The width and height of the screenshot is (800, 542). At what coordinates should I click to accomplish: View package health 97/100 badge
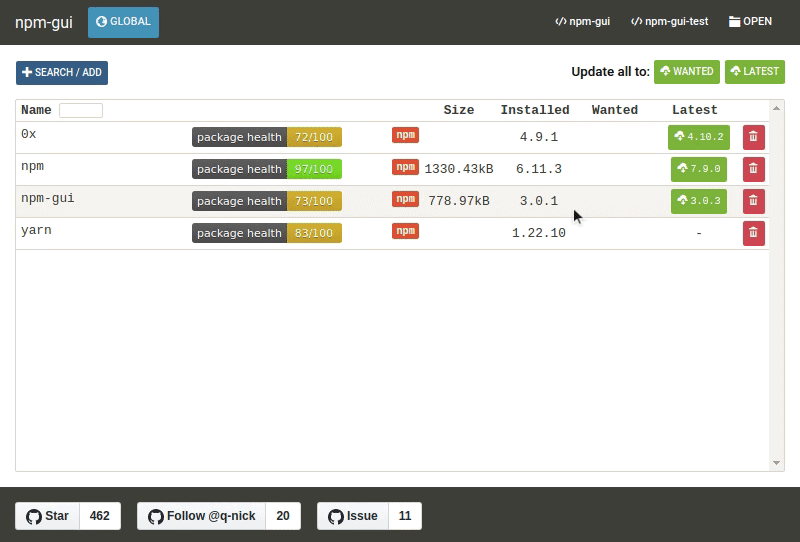[267, 169]
